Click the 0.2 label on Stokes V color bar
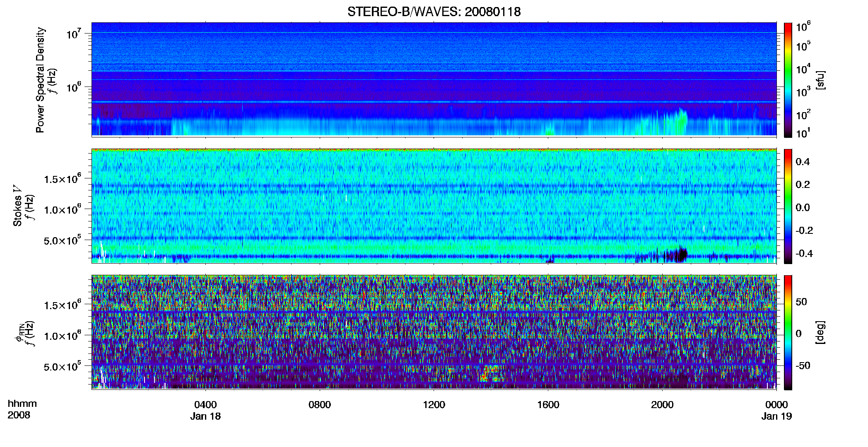This screenshot has width=868, height=447. (x=803, y=185)
